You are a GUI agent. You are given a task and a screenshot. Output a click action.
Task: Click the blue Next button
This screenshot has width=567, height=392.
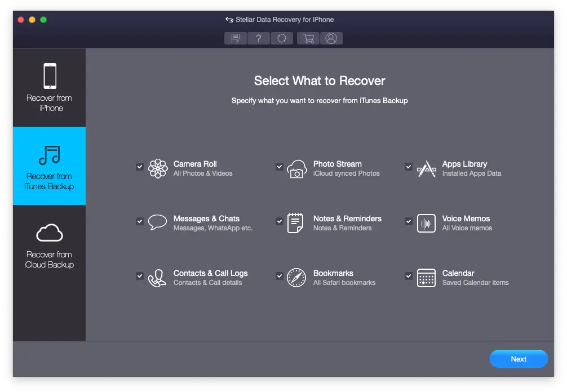[x=519, y=359]
